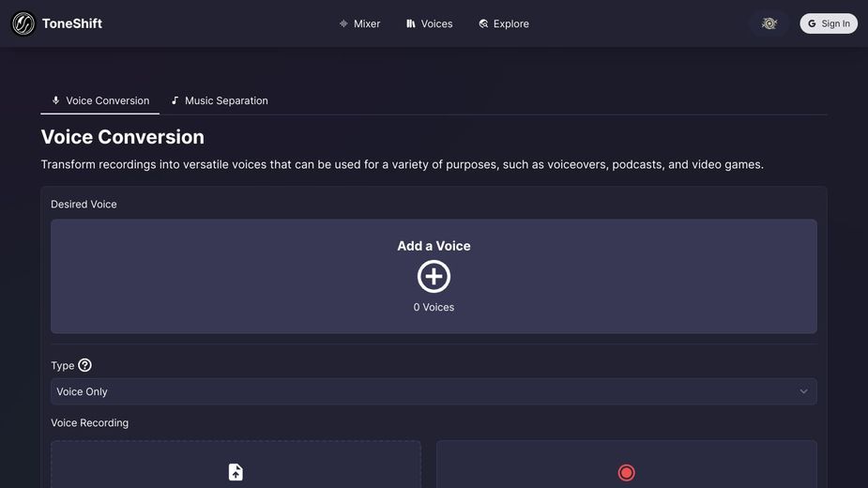The height and width of the screenshot is (488, 868).
Task: Click the music note icon on Music Separation
Action: click(175, 100)
